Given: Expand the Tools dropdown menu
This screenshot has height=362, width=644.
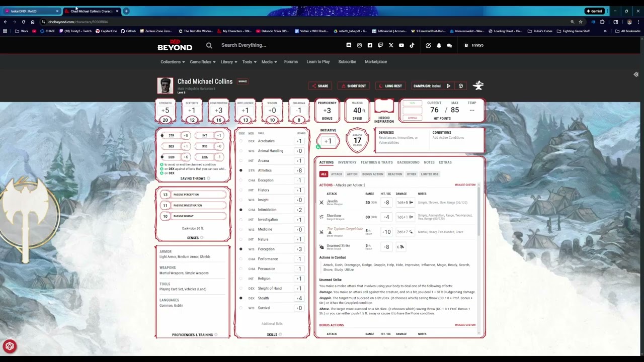Looking at the screenshot, I should pos(249,62).
